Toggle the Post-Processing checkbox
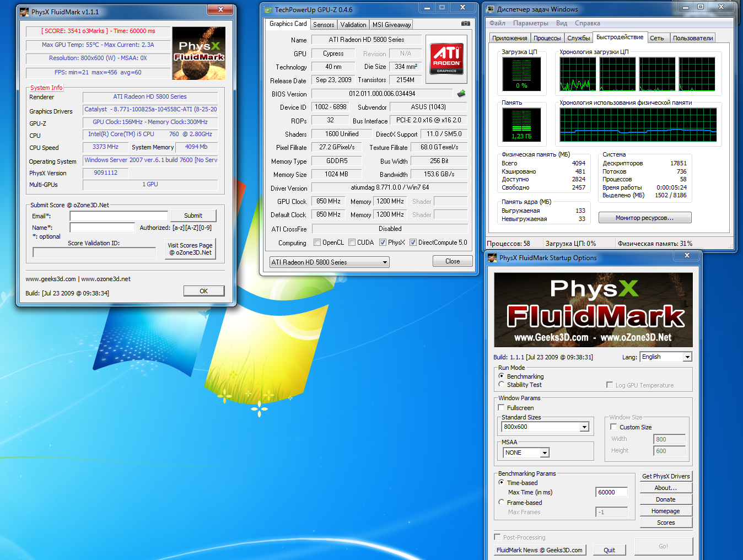The width and height of the screenshot is (743, 560). 497,537
